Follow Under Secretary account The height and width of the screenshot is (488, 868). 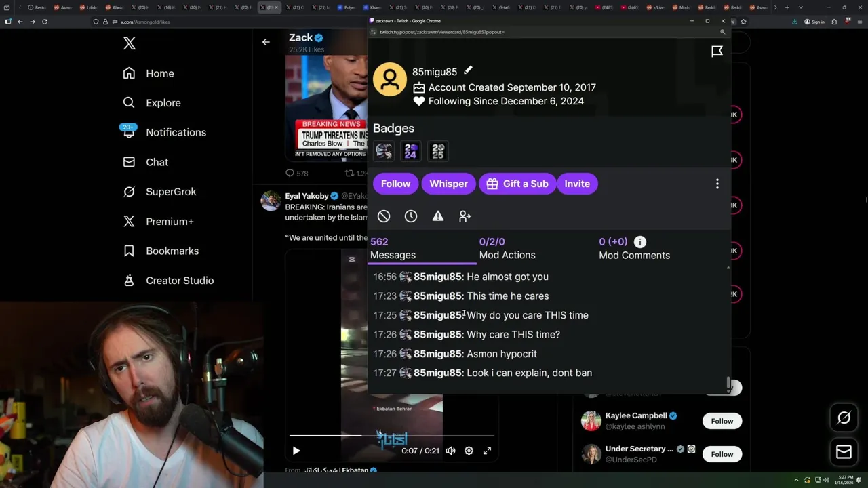point(722,454)
